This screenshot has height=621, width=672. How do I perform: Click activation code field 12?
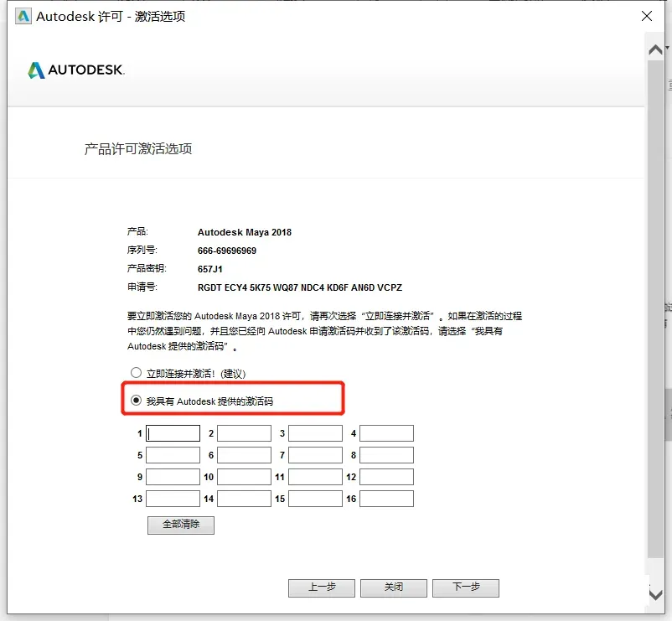point(386,477)
